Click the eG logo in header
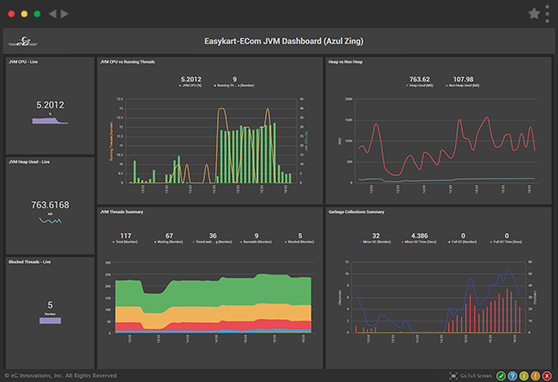558x382 pixels. coord(23,42)
